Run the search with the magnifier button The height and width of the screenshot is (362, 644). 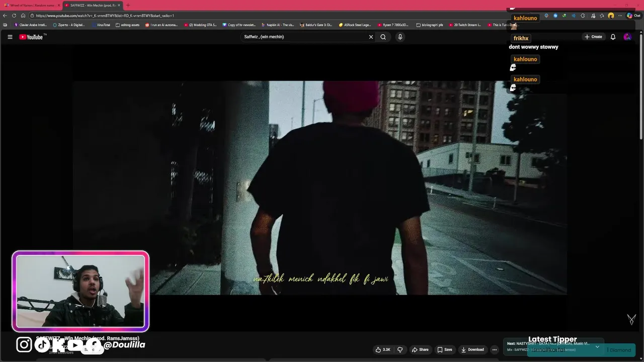point(383,37)
